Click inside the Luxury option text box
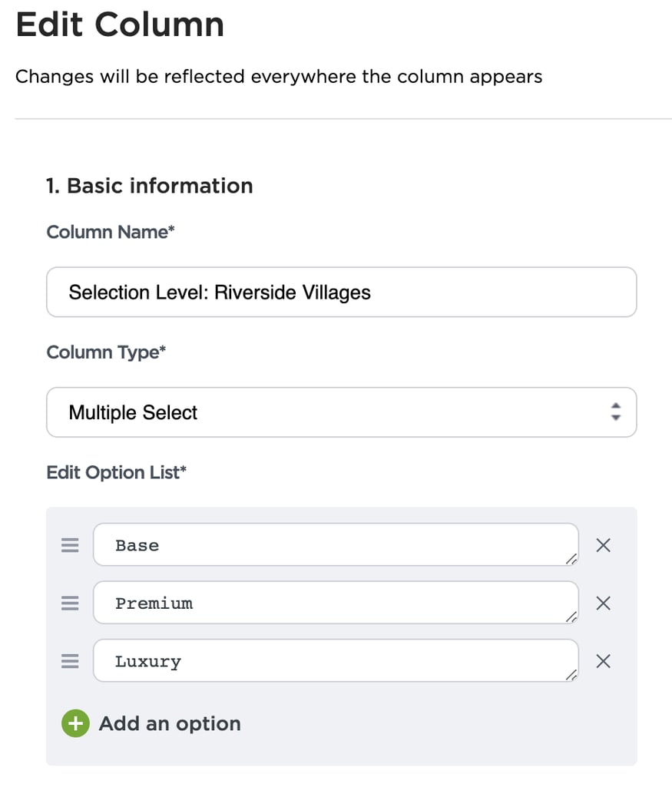The image size is (672, 787). pos(336,660)
